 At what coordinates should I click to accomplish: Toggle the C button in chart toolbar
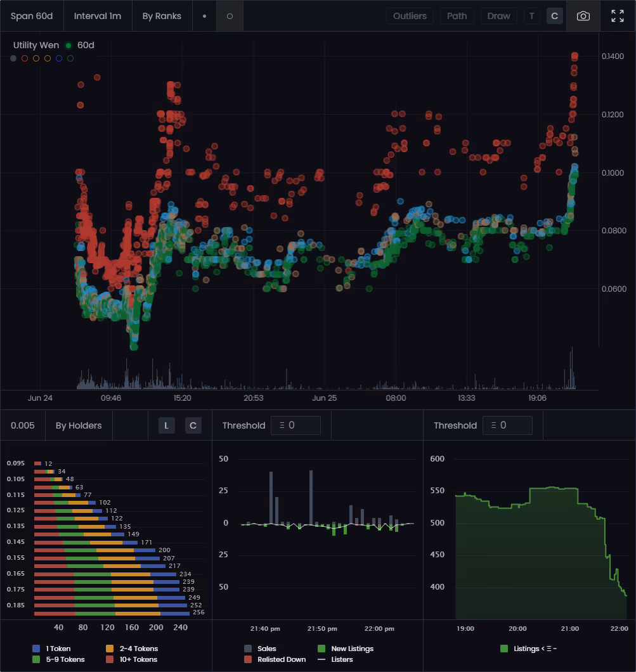click(554, 16)
